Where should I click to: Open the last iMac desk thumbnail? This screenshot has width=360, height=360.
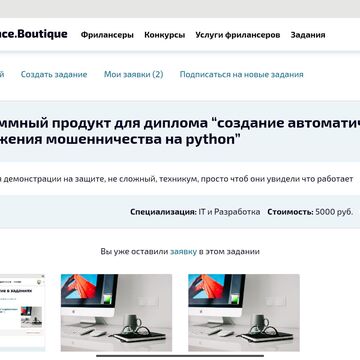(244, 313)
